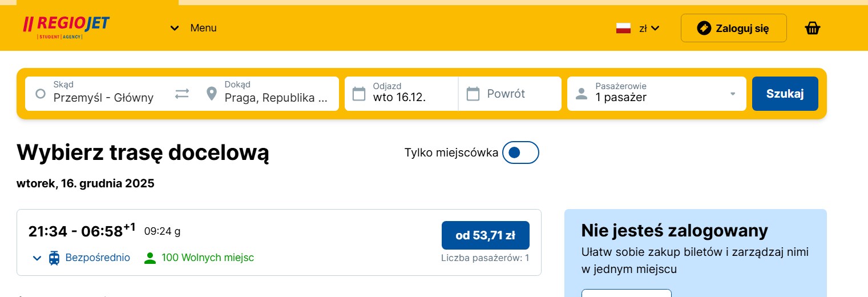The height and width of the screenshot is (297, 868).
Task: Toggle the Tylko miejscówka switch
Action: click(x=520, y=152)
